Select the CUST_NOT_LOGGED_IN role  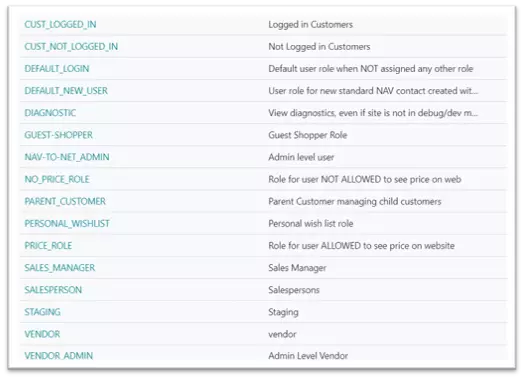[71, 46]
